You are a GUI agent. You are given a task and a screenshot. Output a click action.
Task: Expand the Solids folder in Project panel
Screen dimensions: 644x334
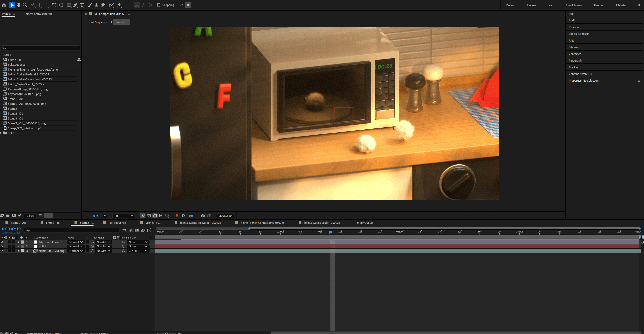(1, 133)
